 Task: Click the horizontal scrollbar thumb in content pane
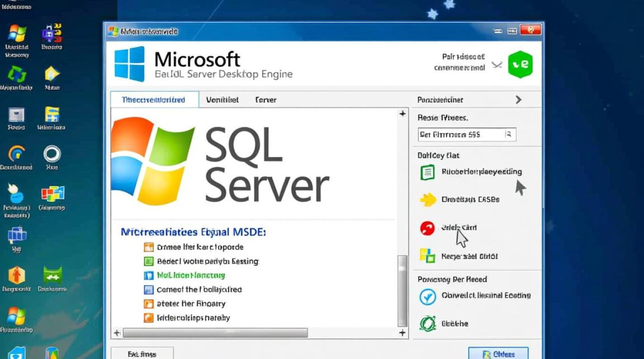(x=215, y=333)
